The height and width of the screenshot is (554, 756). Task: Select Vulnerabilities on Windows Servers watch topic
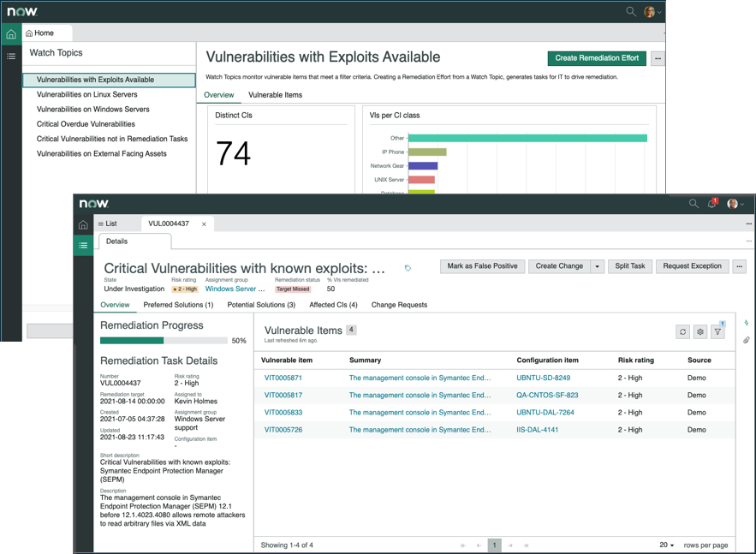93,110
